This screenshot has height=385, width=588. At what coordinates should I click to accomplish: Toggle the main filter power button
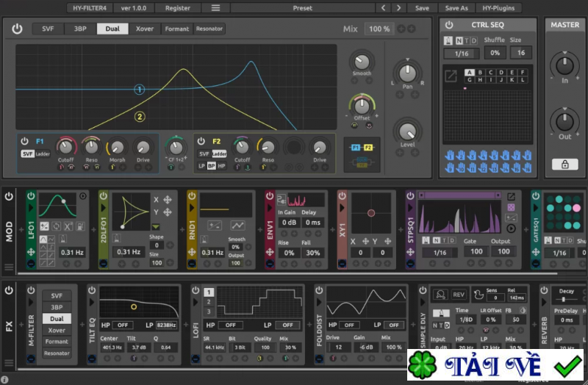point(17,29)
